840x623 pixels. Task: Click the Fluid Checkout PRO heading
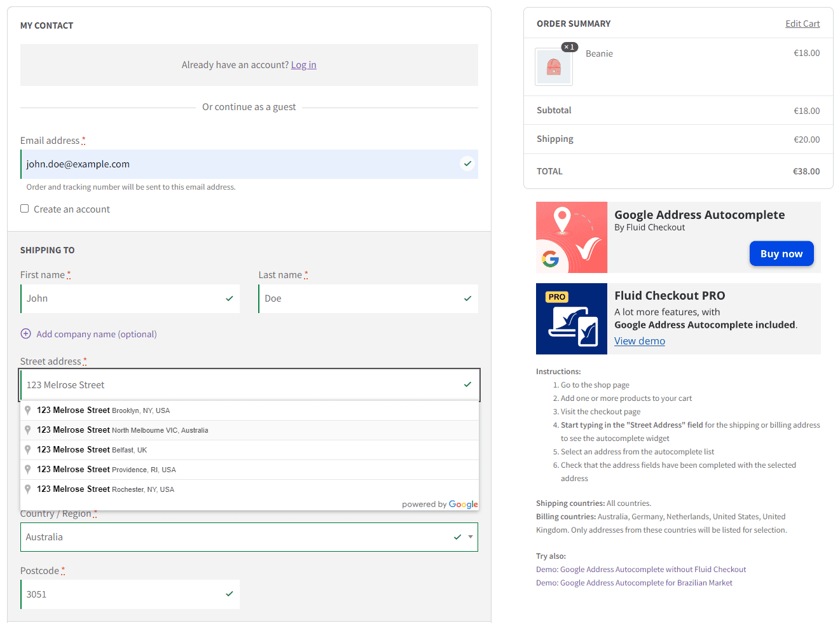pyautogui.click(x=670, y=296)
